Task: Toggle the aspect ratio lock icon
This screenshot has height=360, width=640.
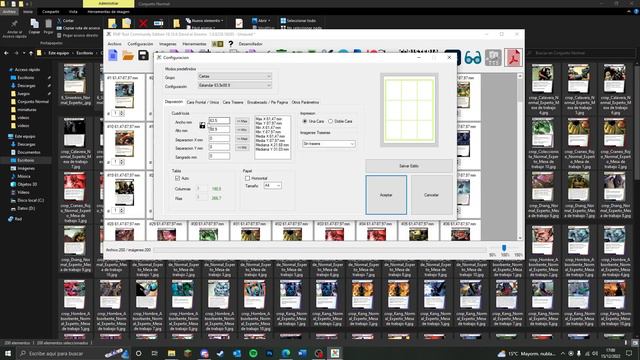Action: (x=202, y=125)
